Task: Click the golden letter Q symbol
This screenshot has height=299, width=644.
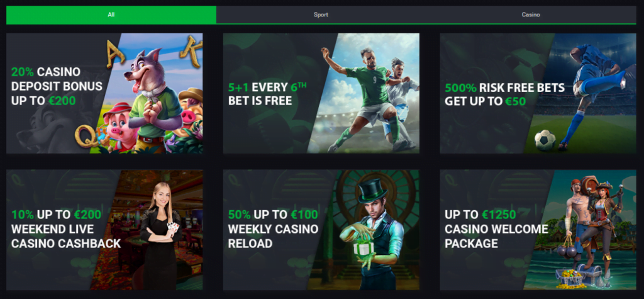Action: click(84, 135)
